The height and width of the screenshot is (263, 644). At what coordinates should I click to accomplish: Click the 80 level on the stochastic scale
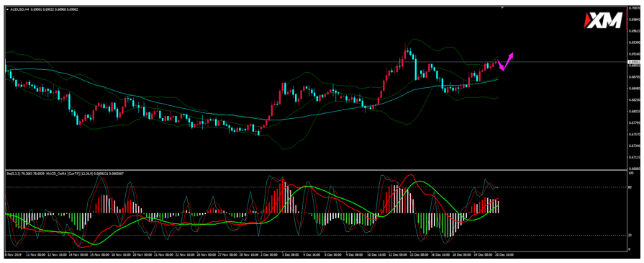pos(630,187)
